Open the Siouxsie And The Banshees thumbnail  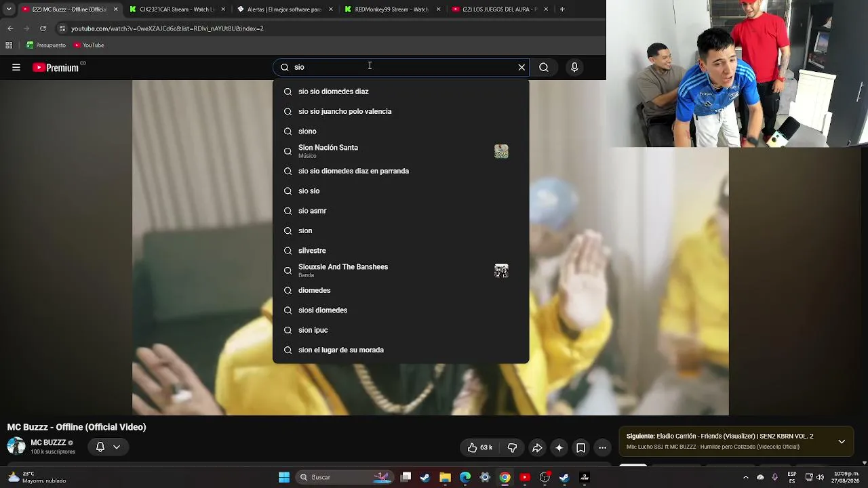pyautogui.click(x=501, y=270)
